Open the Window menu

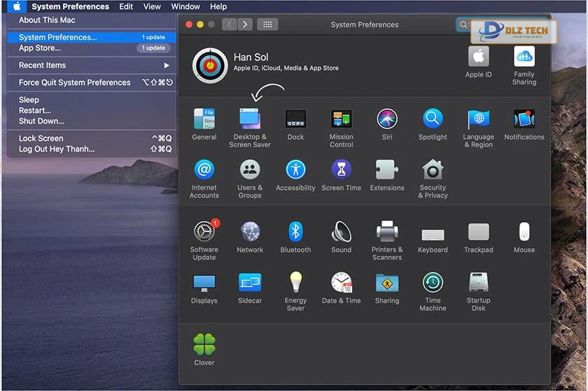point(185,6)
